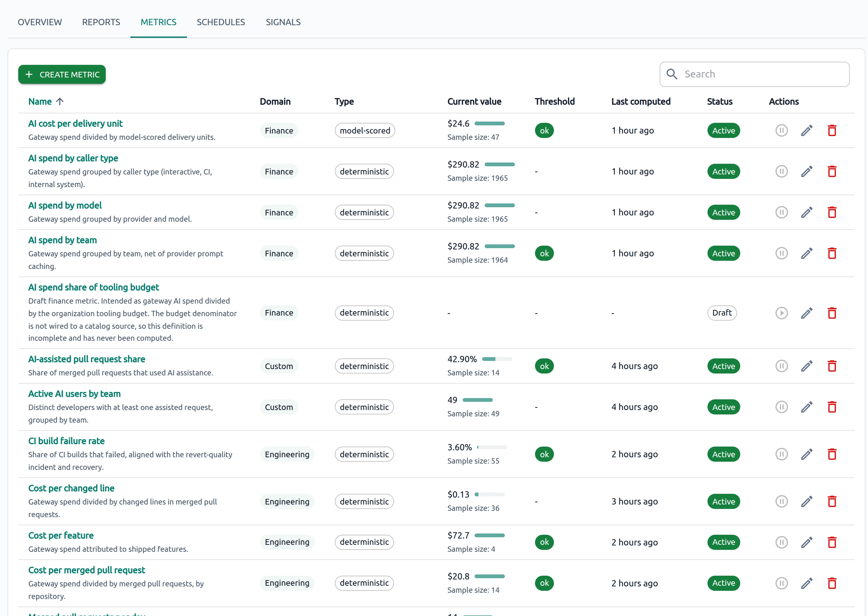
Task: Open the CI build failure rate link
Action: point(66,441)
